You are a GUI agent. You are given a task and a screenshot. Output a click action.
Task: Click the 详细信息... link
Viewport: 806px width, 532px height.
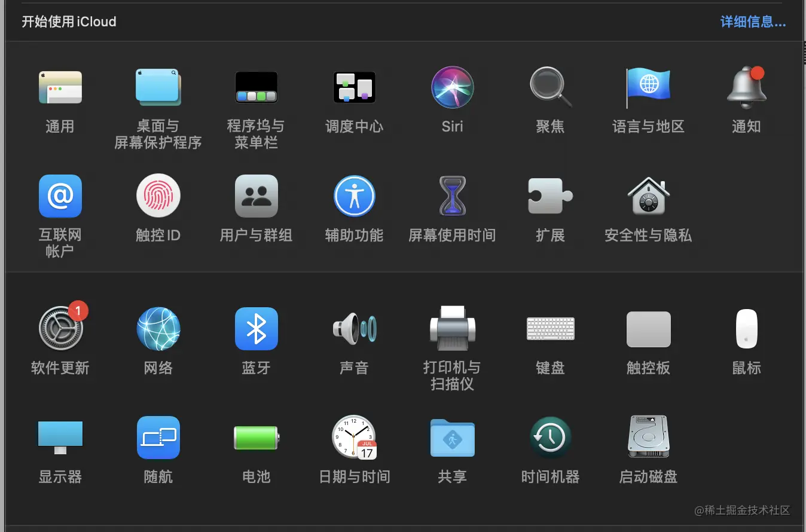pyautogui.click(x=753, y=22)
